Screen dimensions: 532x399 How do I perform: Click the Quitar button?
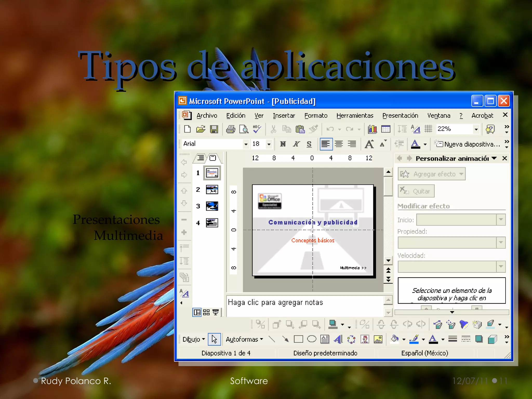(416, 191)
